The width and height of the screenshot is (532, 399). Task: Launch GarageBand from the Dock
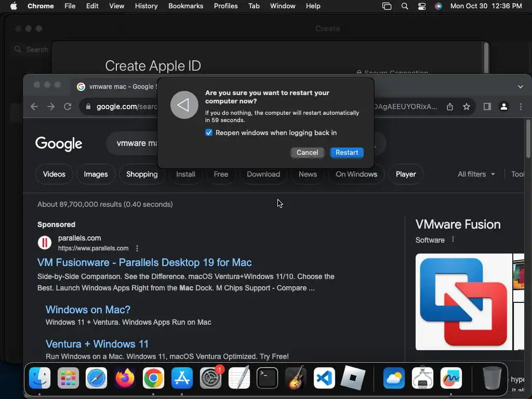tap(296, 378)
